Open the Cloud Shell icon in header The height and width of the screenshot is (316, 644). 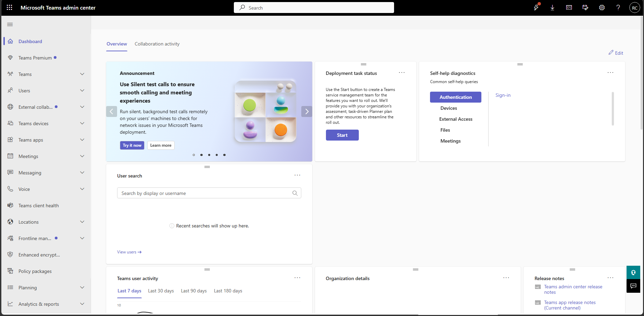(x=569, y=8)
